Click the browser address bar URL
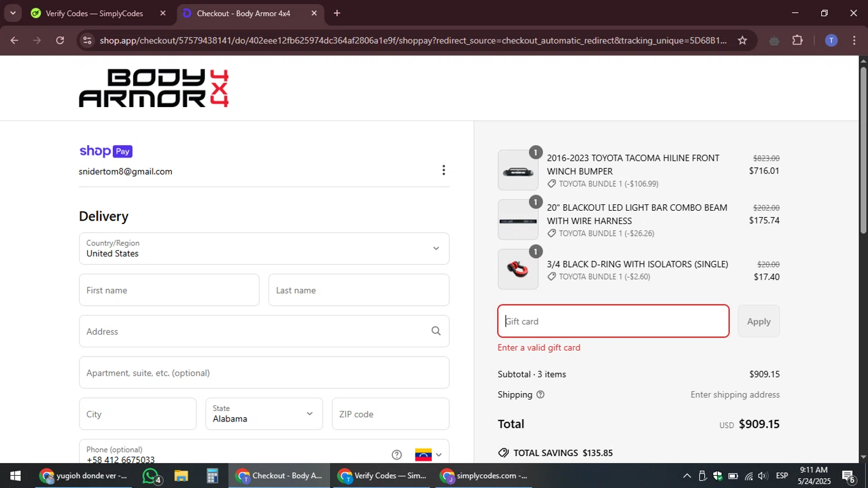Screen dimensions: 868x488 413,41
